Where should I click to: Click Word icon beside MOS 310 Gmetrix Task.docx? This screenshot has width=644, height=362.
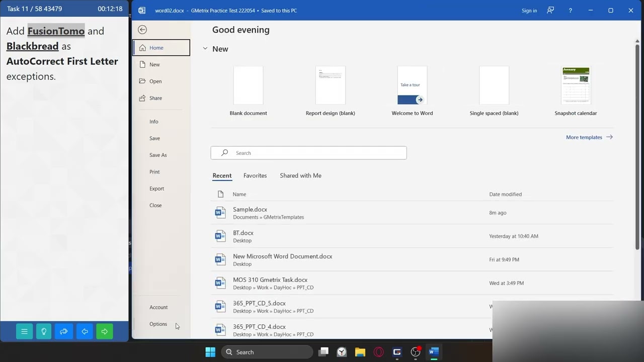click(x=220, y=283)
